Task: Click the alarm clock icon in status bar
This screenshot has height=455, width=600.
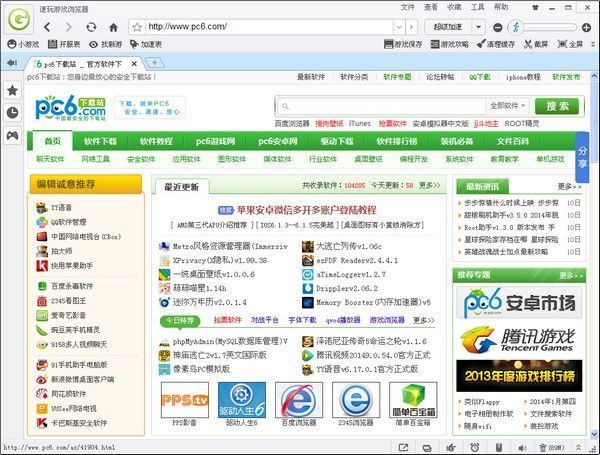Action: click(475, 447)
